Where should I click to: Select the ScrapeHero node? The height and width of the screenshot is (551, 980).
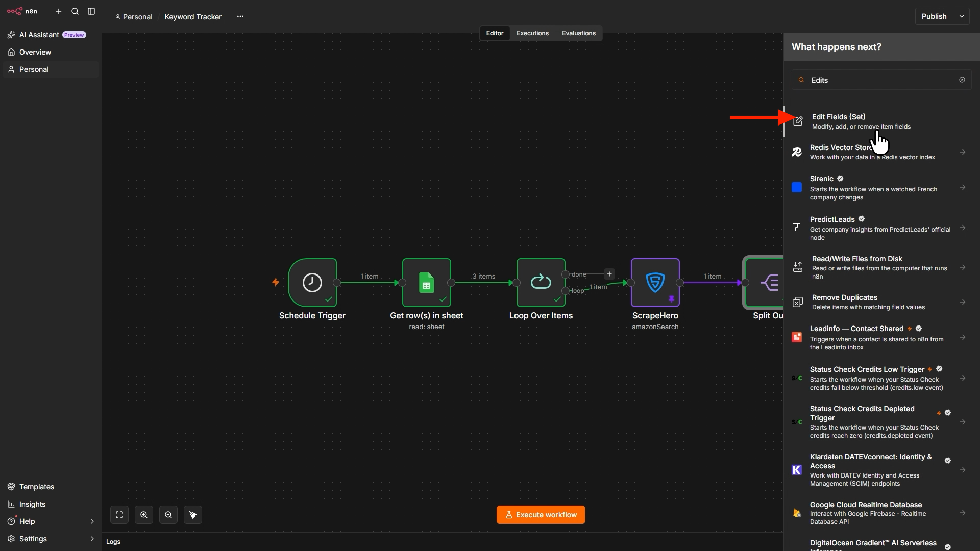coord(655,283)
